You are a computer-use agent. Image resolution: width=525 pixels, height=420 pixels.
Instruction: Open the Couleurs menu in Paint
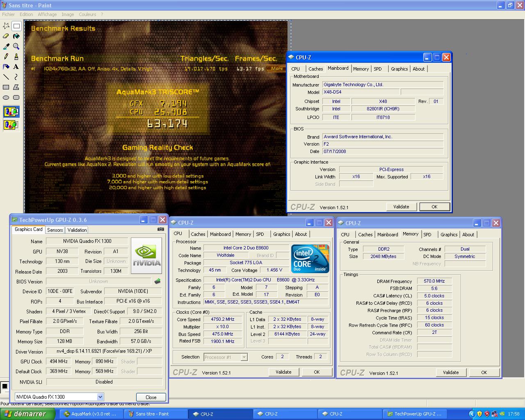[x=87, y=14]
